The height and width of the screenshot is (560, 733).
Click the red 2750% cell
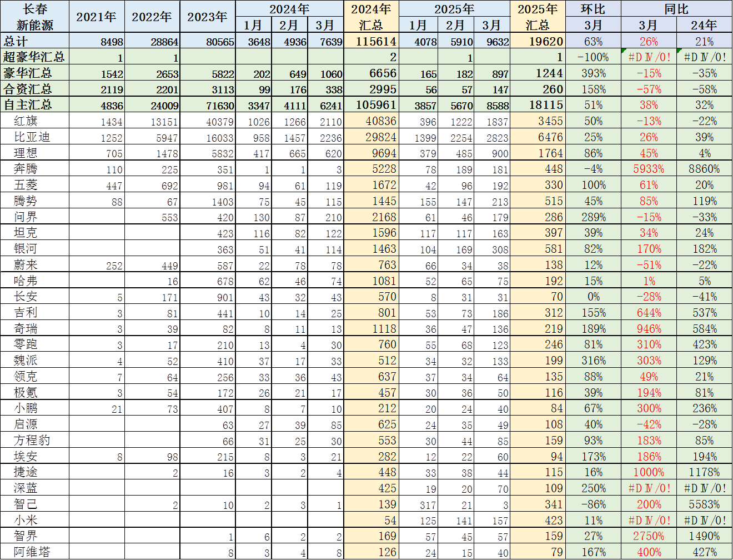[648, 536]
